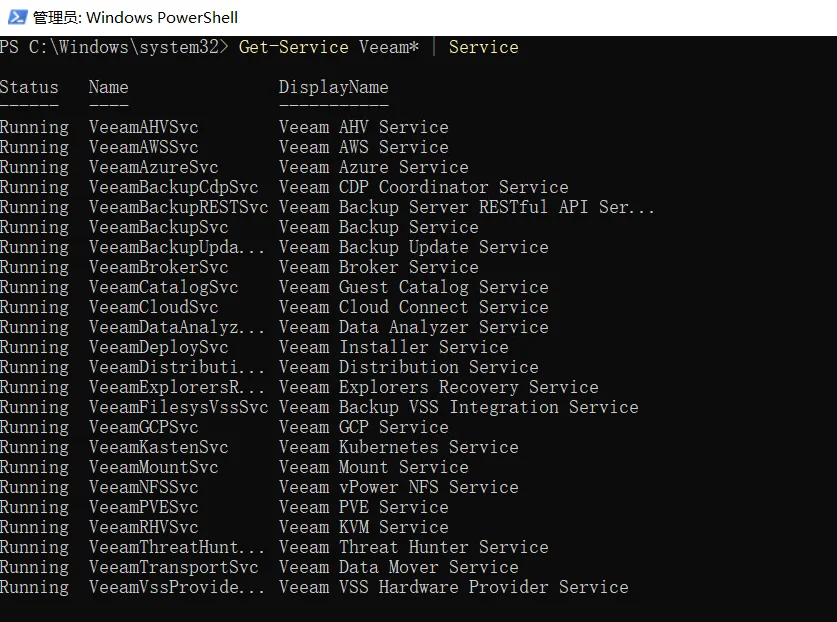Image resolution: width=837 pixels, height=622 pixels.
Task: Click the Status column header
Action: 29,87
